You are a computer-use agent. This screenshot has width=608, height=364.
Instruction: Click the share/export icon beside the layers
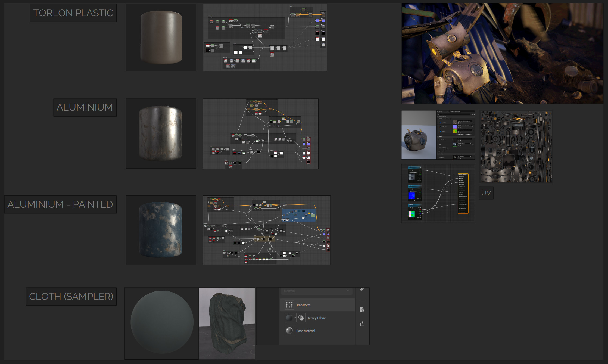click(362, 323)
